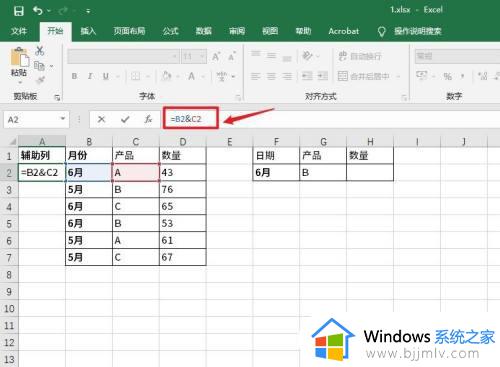Toggle 自动换行 wrap text
Image resolution: width=500 pixels, height=367 pixels.
click(360, 56)
